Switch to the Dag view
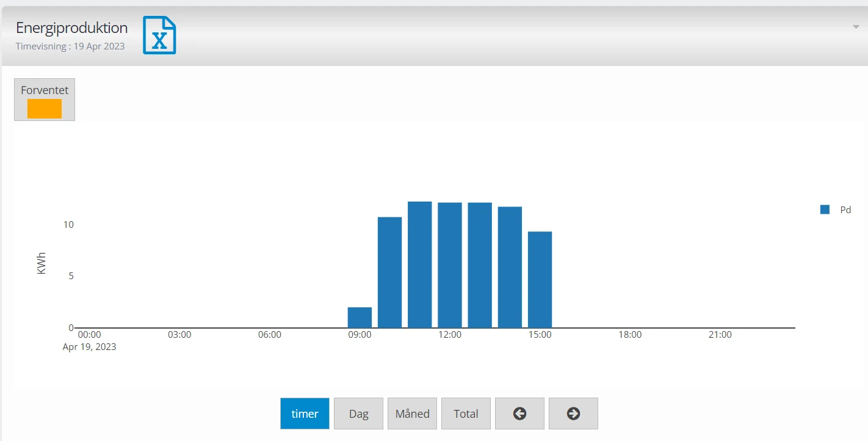Image resolution: width=868 pixels, height=441 pixels. [x=358, y=414]
